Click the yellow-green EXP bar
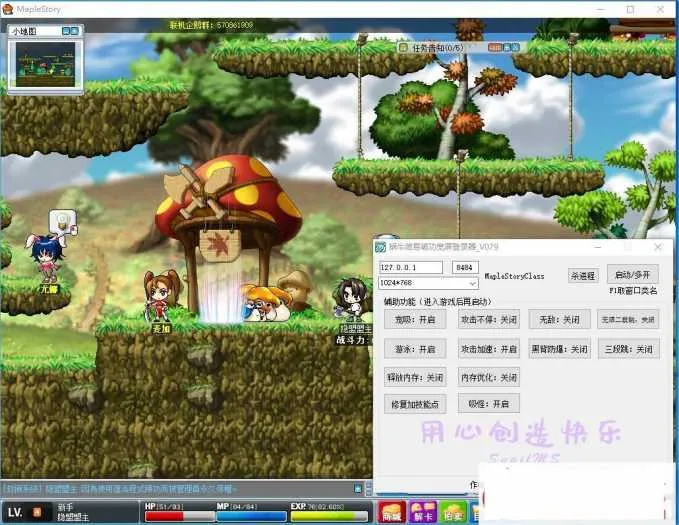The width and height of the screenshot is (679, 525). point(329,516)
